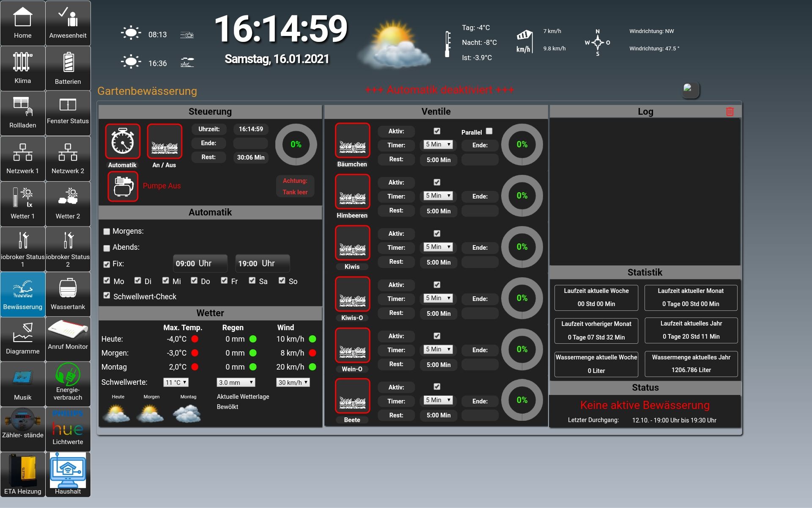812x508 pixels.
Task: Click the Automatik stopwatch icon
Action: [123, 141]
